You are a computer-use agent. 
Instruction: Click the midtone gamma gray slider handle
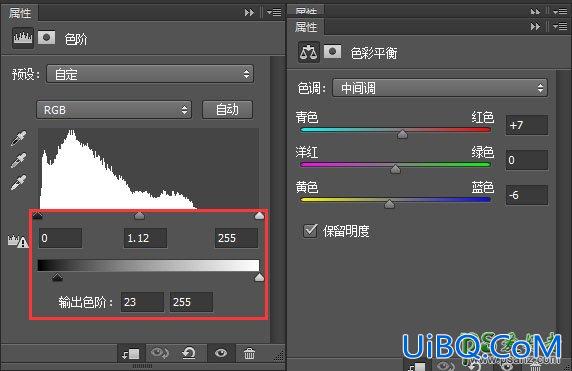click(139, 216)
